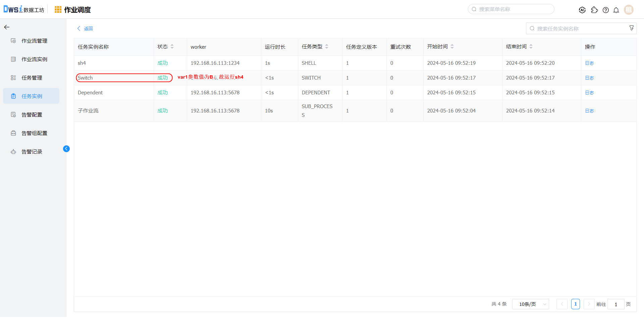Open the notification bell
Image resolution: width=644 pixels, height=323 pixels.
coord(616,10)
